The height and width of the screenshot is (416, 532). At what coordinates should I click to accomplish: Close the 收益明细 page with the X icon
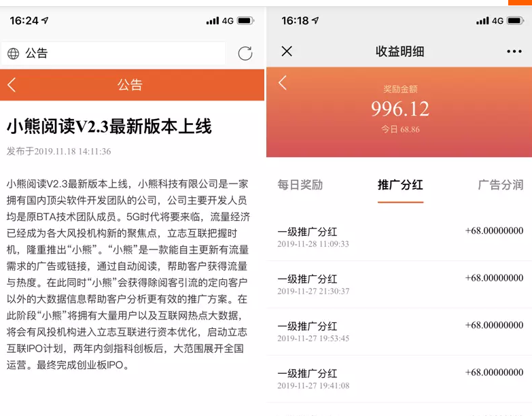click(287, 51)
